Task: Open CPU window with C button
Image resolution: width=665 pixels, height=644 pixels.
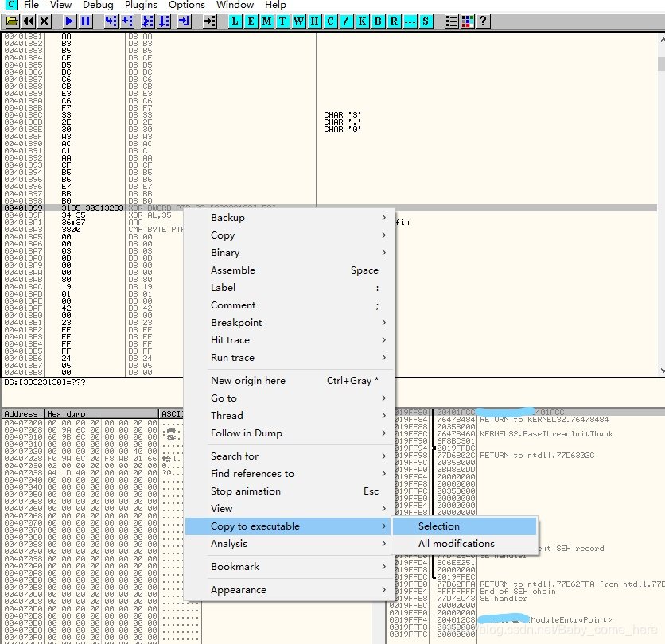Action: [330, 21]
